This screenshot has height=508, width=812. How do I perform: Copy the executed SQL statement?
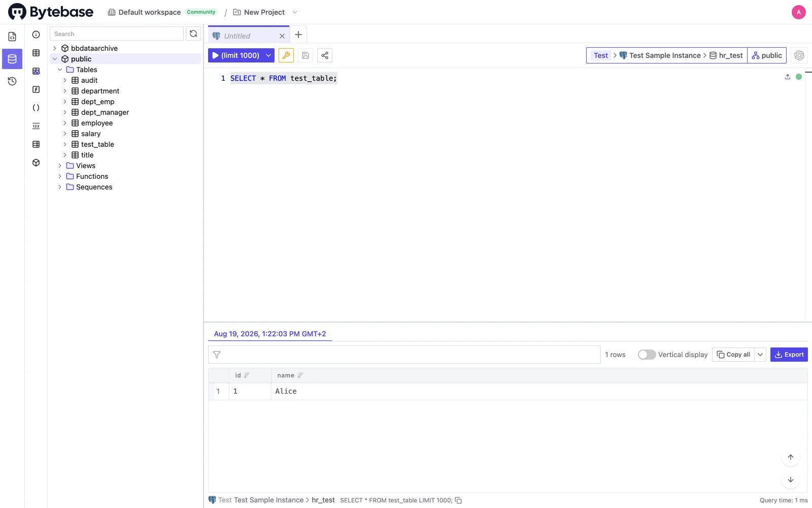(x=458, y=500)
